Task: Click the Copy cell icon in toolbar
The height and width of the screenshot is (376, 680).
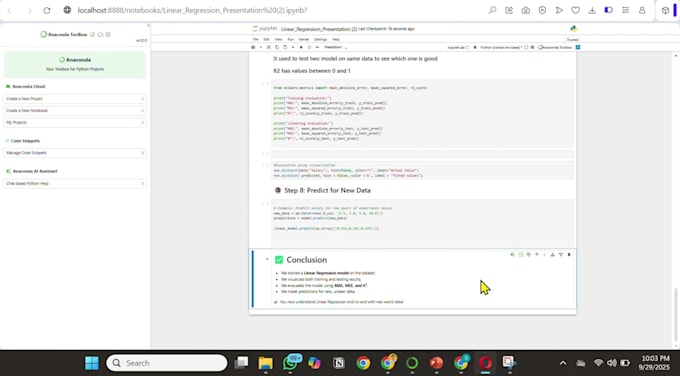Action: [277, 47]
